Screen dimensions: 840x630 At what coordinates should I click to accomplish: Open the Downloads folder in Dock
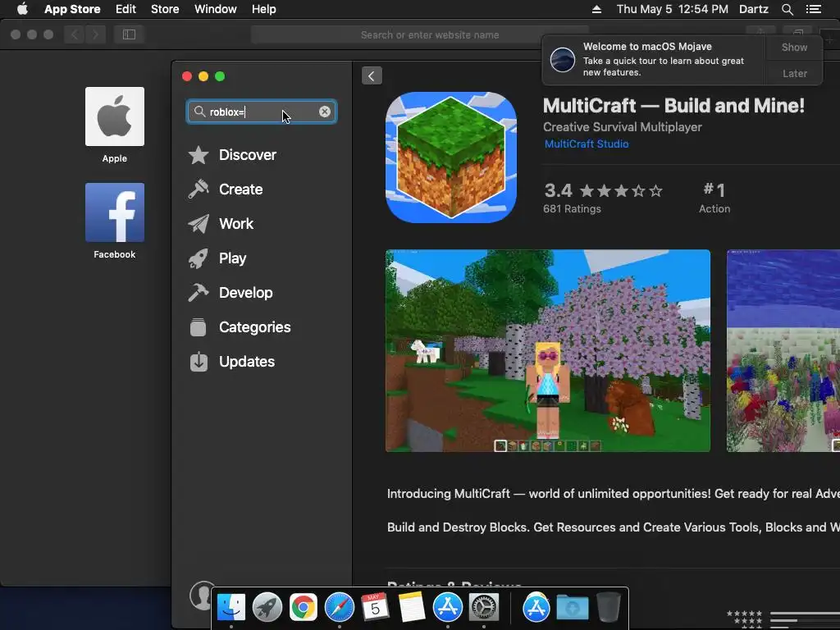pos(572,608)
